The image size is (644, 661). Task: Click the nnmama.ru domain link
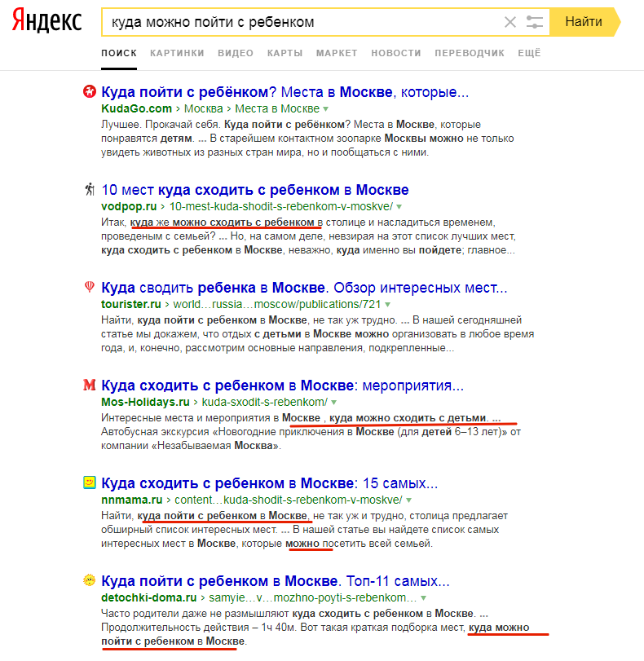click(131, 500)
